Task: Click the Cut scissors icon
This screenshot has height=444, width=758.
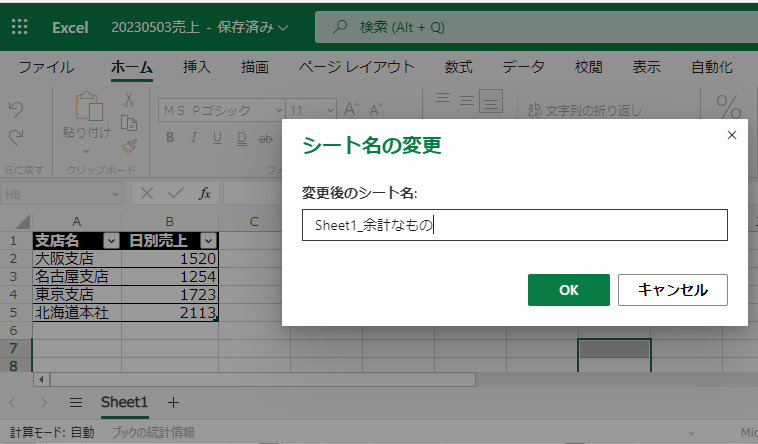Action: coord(129,100)
